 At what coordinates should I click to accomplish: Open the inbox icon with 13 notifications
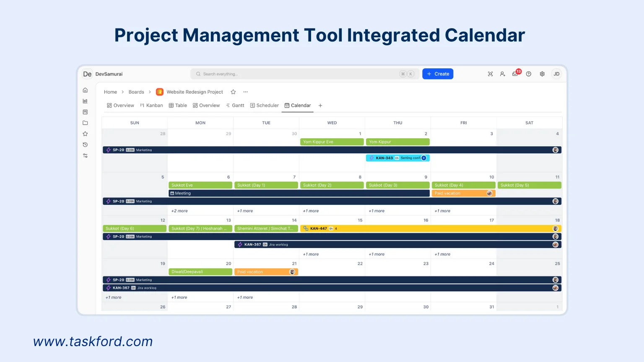(x=515, y=74)
